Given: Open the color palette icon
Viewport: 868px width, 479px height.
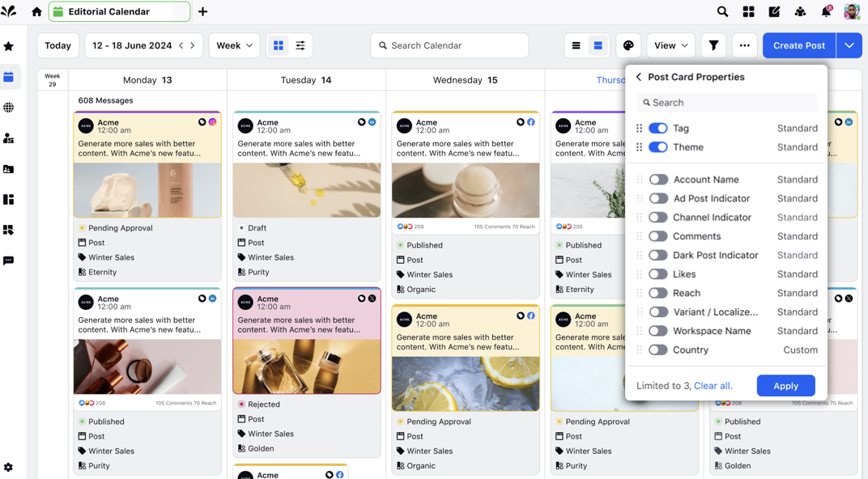Looking at the screenshot, I should (628, 45).
